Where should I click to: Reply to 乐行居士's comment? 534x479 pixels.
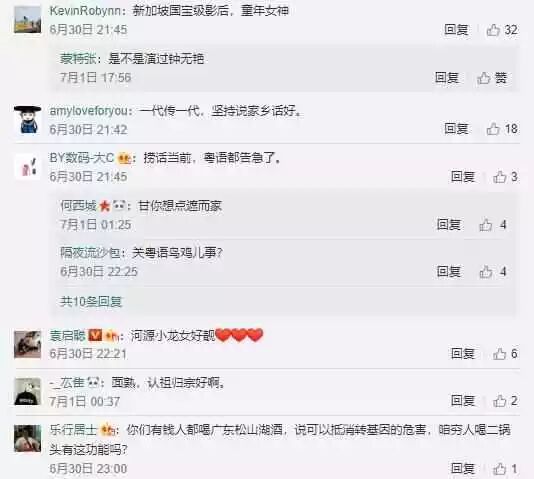tap(462, 469)
